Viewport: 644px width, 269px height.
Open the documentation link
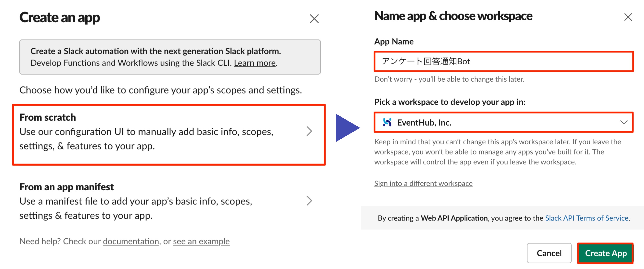(x=131, y=241)
